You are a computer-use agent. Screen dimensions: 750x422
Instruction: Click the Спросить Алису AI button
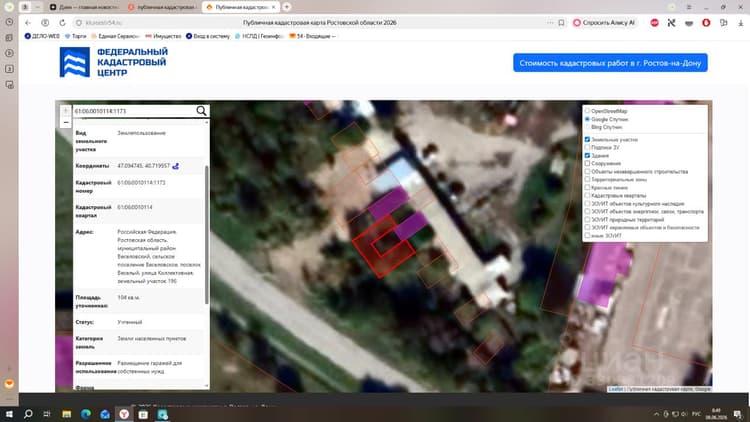coord(604,22)
